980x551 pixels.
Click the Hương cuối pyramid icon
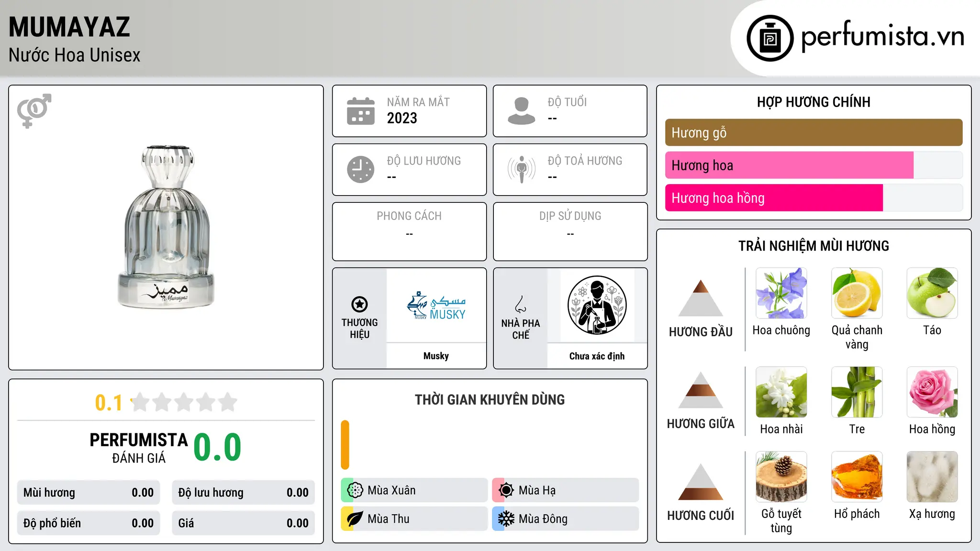[701, 482]
